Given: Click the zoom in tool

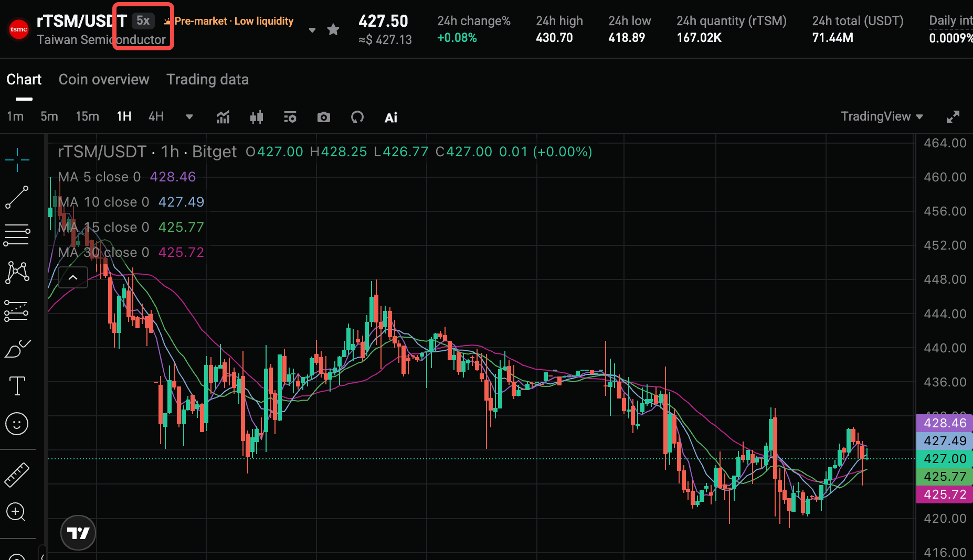Looking at the screenshot, I should [17, 512].
